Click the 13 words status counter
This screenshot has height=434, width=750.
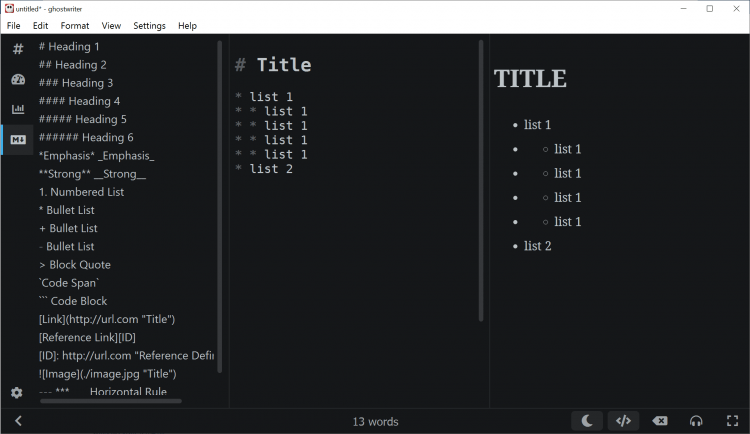point(375,422)
